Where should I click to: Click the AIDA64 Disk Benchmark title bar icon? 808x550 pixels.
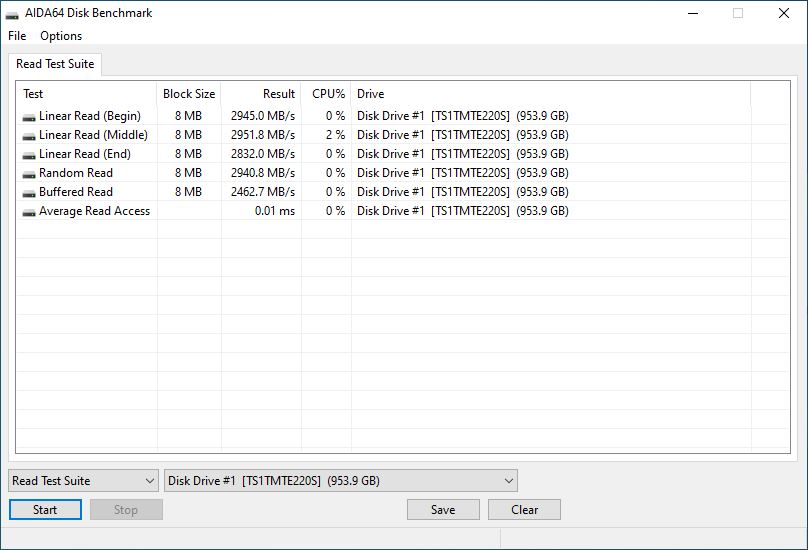[x=12, y=14]
